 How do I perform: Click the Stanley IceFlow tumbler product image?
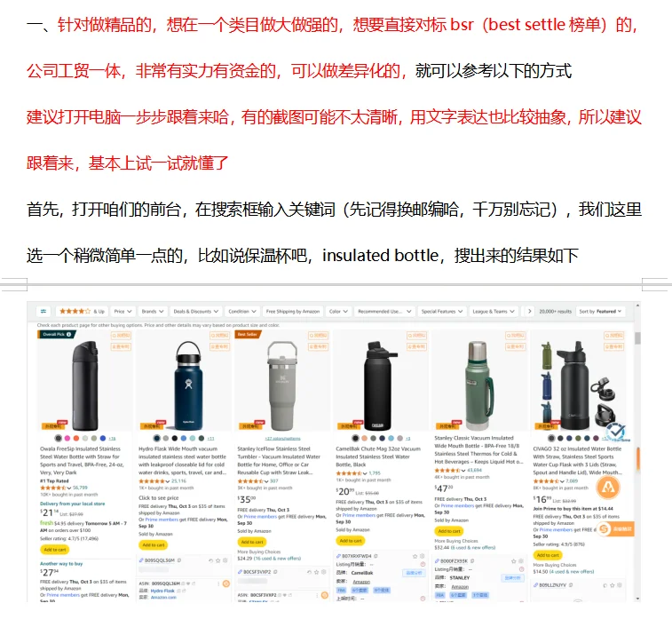click(x=281, y=384)
